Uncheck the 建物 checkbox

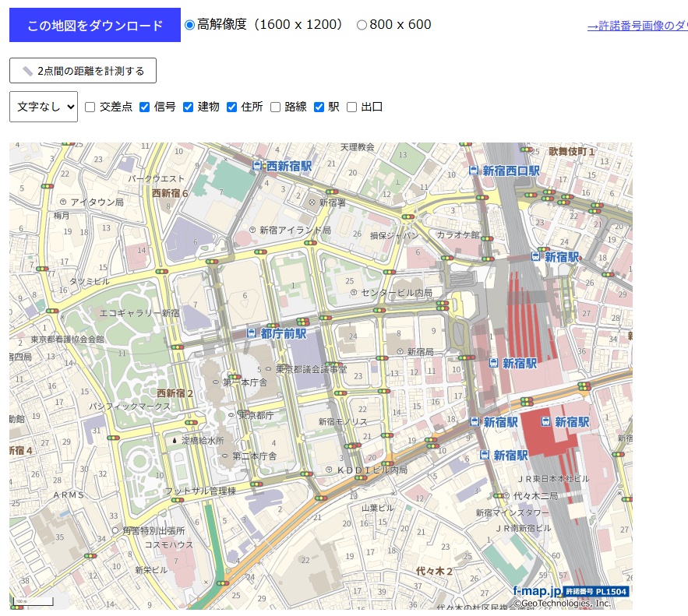pos(189,107)
